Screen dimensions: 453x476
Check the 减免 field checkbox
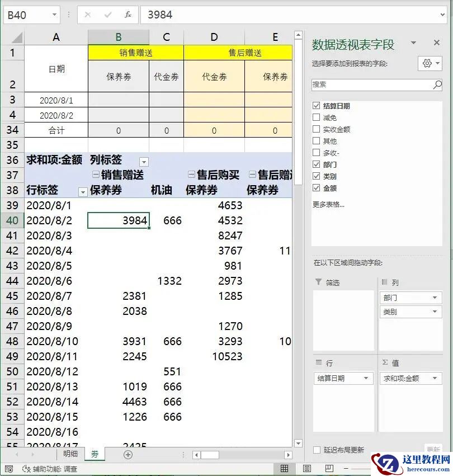coord(316,117)
